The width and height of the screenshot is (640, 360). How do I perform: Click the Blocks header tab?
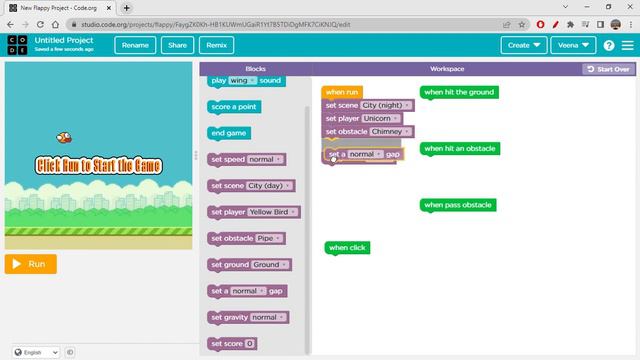pos(256,69)
